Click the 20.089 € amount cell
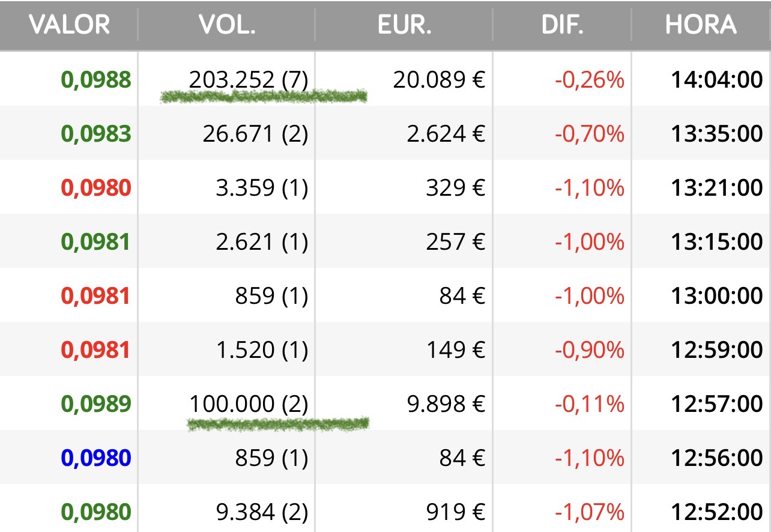 439,80
